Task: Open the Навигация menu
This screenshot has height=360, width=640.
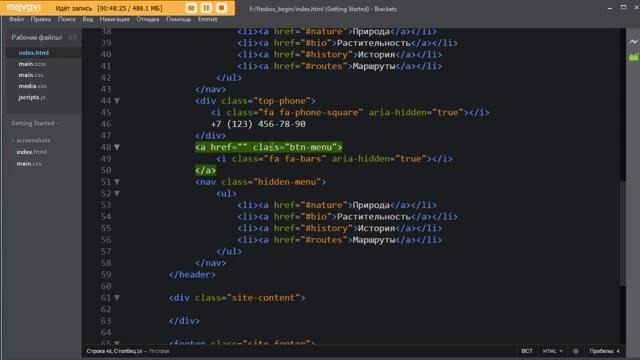Action: click(x=115, y=19)
